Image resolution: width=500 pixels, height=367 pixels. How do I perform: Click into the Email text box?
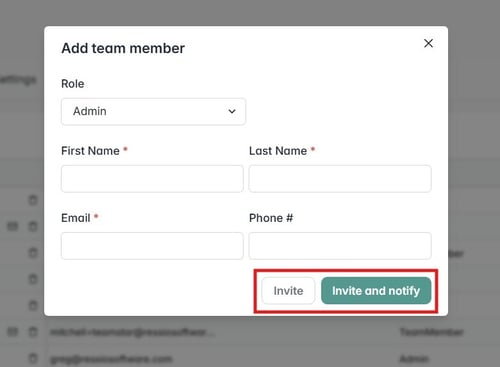tap(152, 246)
